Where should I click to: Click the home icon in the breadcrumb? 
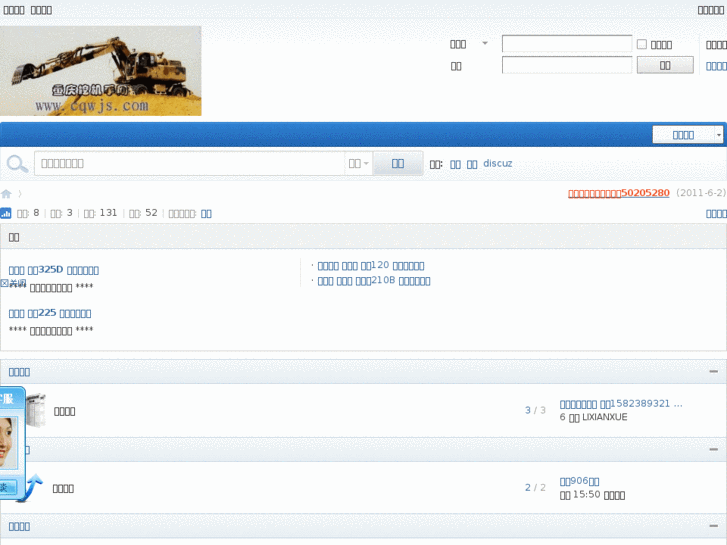(x=6, y=194)
